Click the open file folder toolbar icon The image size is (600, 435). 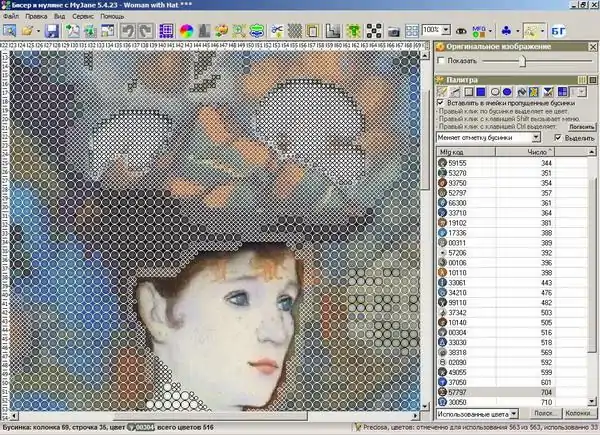click(x=28, y=31)
